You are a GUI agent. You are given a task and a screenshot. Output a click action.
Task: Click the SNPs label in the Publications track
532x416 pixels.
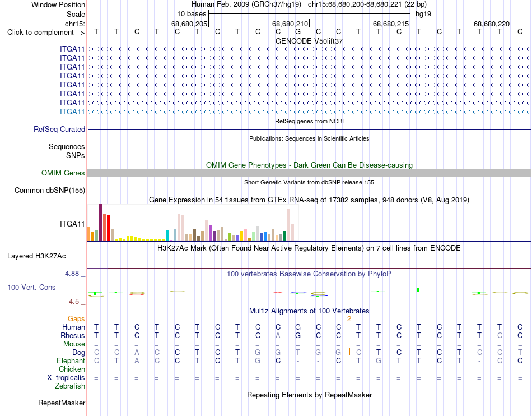coord(76,155)
